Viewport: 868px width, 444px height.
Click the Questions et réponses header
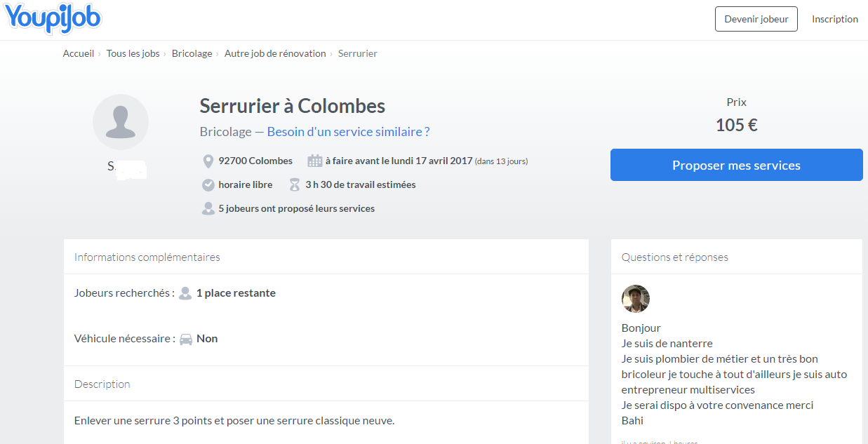pyautogui.click(x=674, y=257)
